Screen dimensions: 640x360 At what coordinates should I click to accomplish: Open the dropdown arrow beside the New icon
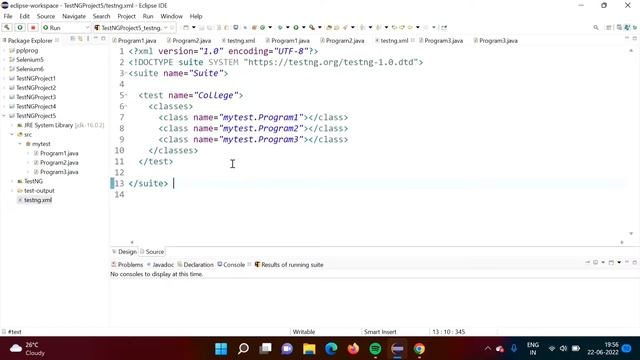click(193, 27)
